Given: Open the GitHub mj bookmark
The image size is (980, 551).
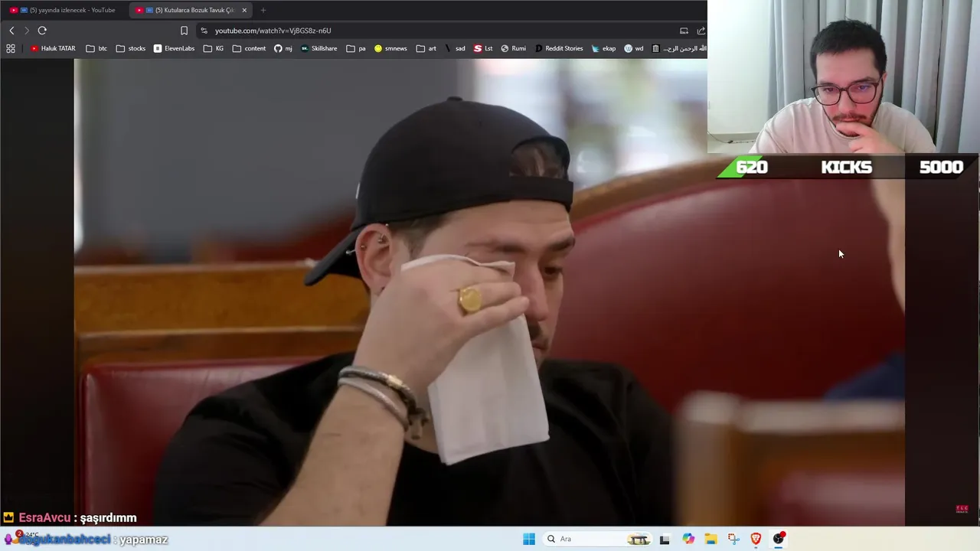Looking at the screenshot, I should pos(283,48).
